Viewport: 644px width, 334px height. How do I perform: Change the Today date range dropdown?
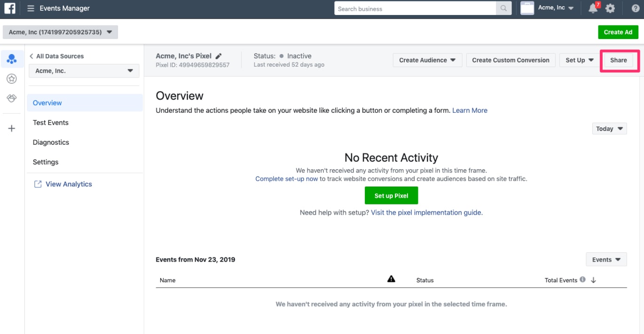coord(609,129)
